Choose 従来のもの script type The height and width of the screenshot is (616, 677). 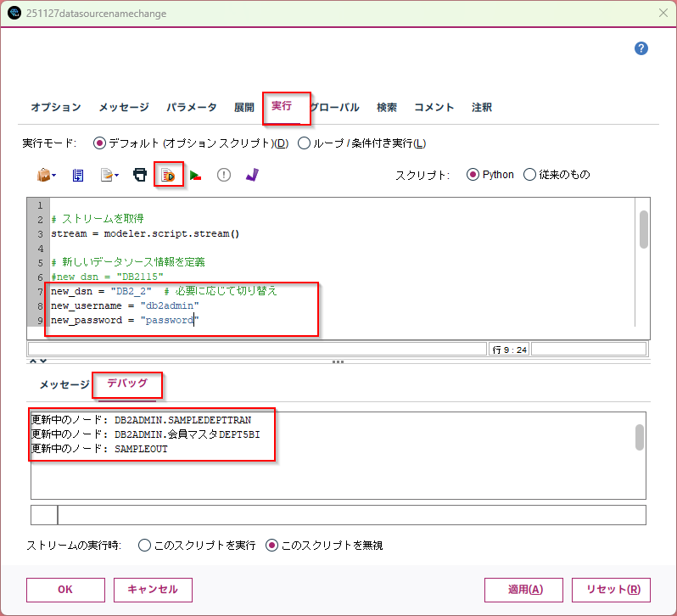click(x=529, y=175)
